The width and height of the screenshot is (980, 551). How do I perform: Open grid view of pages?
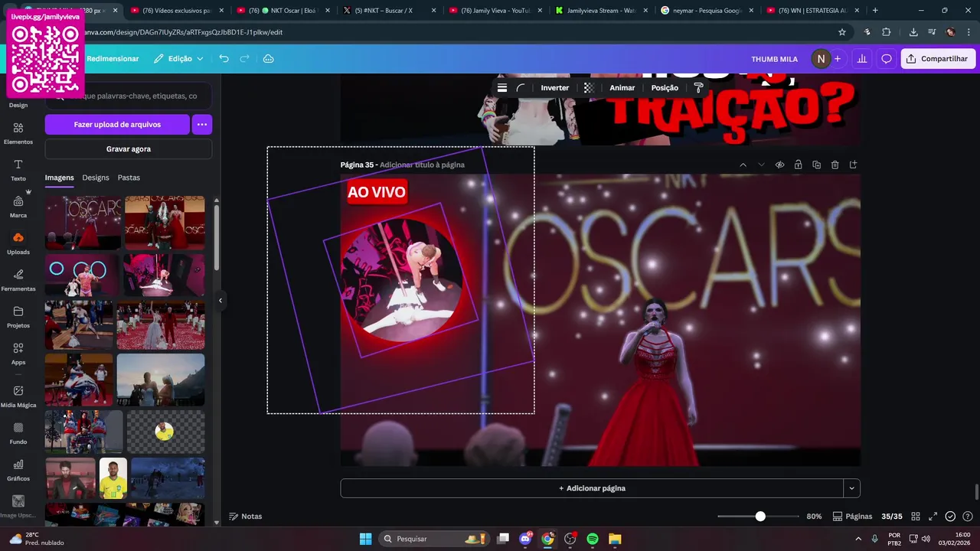[916, 517]
